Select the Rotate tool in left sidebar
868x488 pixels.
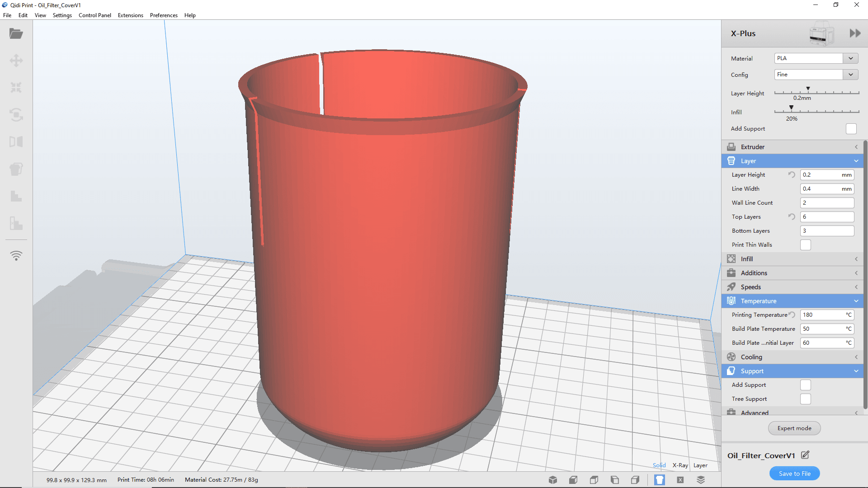coord(16,115)
